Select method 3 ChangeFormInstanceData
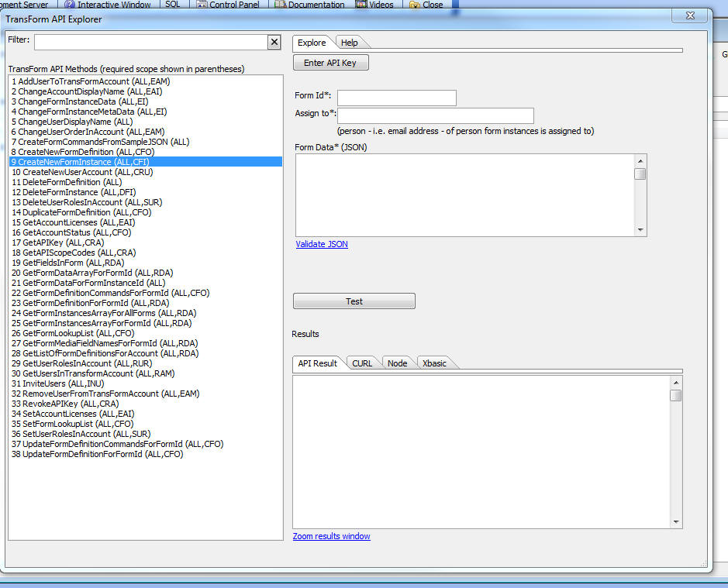The height and width of the screenshot is (588, 728). [x=145, y=101]
